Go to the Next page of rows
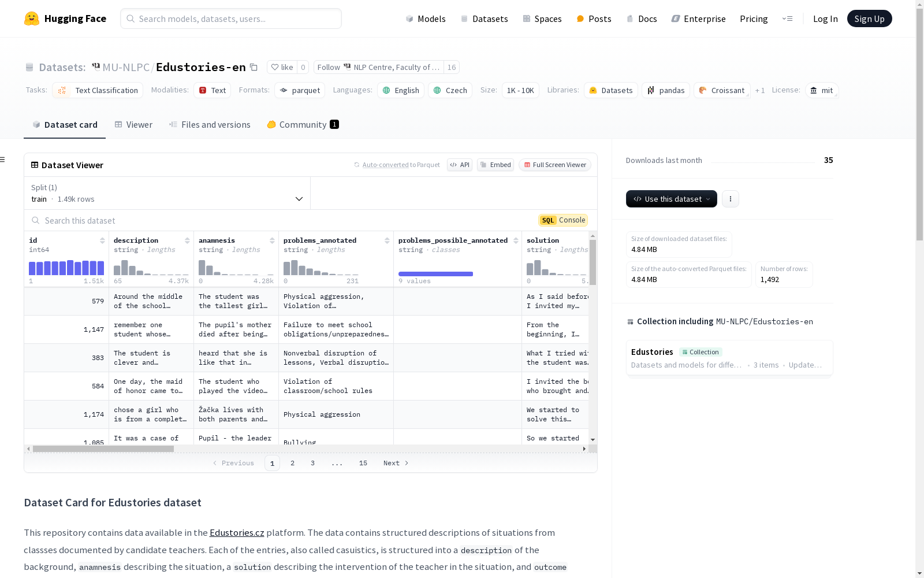 [396, 463]
